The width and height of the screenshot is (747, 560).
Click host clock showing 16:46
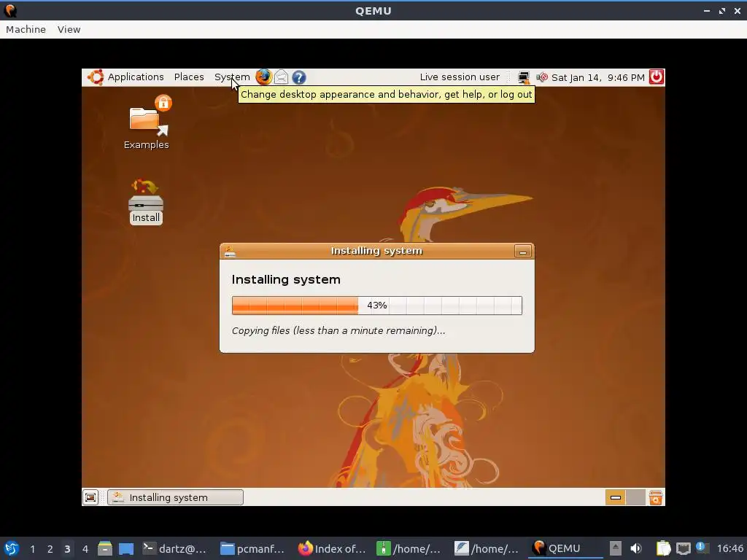(729, 548)
